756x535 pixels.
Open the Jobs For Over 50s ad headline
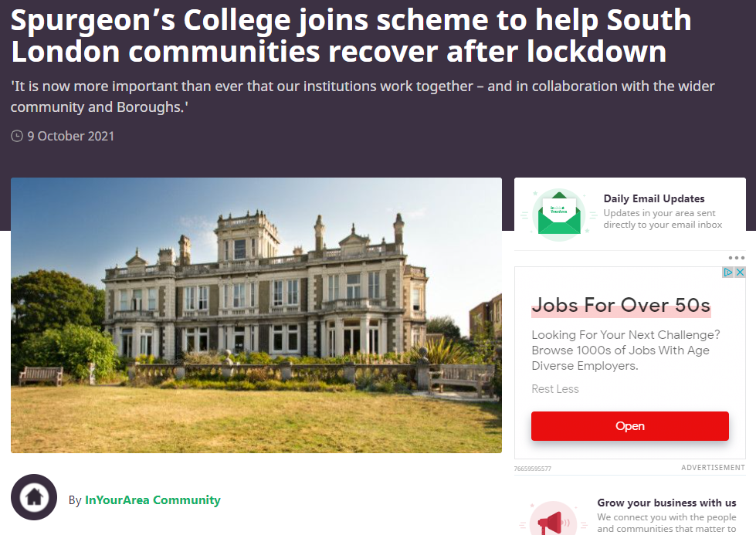pos(621,306)
